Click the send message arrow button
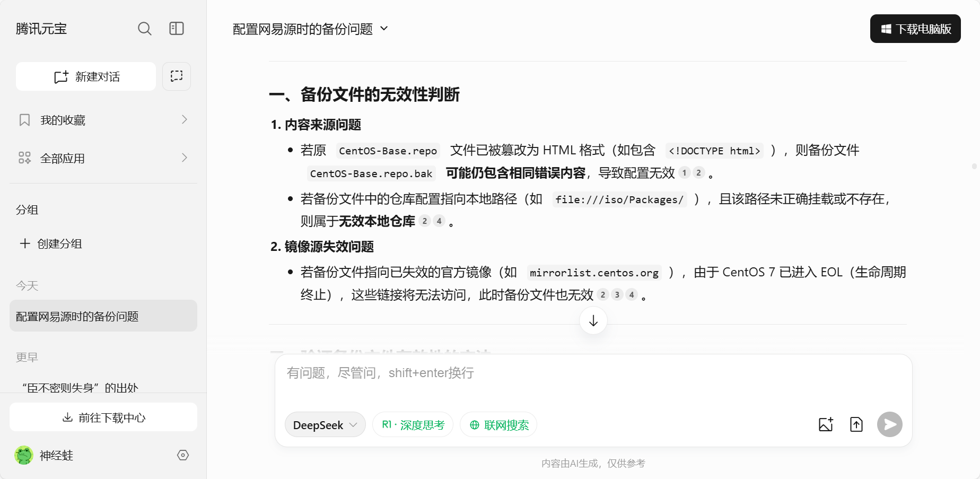980x479 pixels. tap(890, 424)
